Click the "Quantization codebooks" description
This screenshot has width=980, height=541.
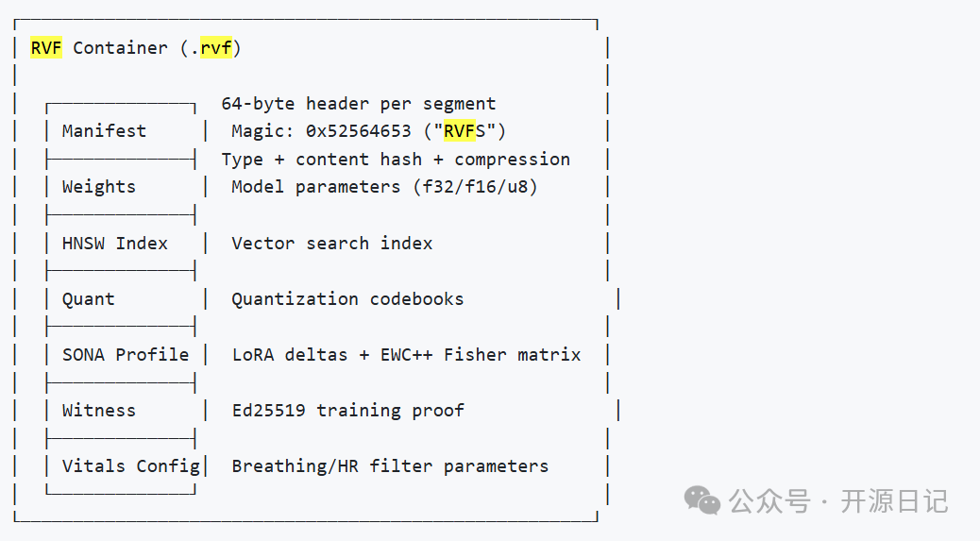347,299
